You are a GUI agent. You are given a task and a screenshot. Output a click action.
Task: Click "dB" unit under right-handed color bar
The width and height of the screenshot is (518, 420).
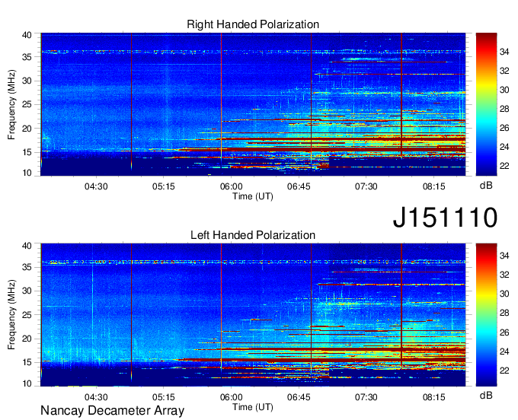[486, 186]
